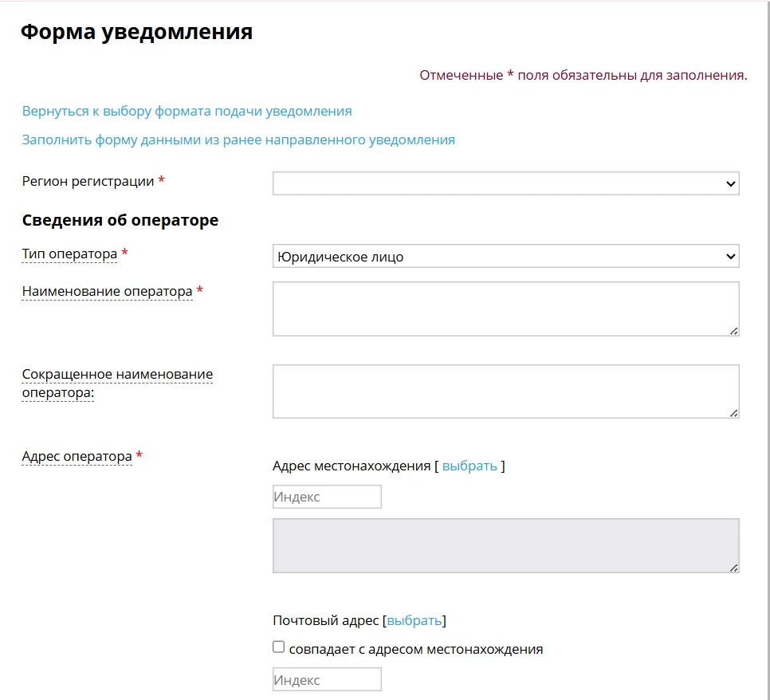Click the Индекс field under Почтовый адрес
This screenshot has width=770, height=700.
(x=327, y=680)
